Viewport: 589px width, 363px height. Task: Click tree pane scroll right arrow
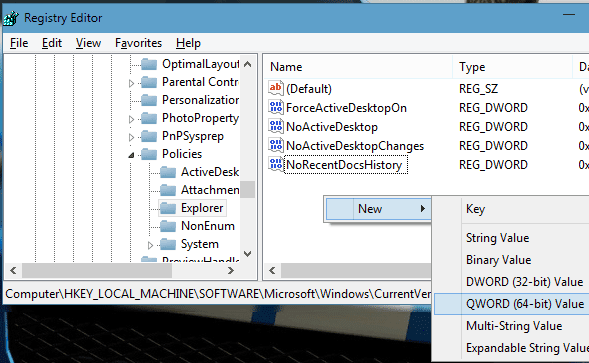point(231,271)
